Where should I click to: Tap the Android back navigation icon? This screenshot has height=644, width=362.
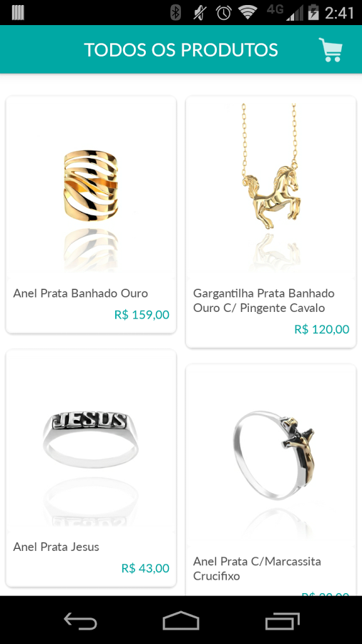coord(80,620)
